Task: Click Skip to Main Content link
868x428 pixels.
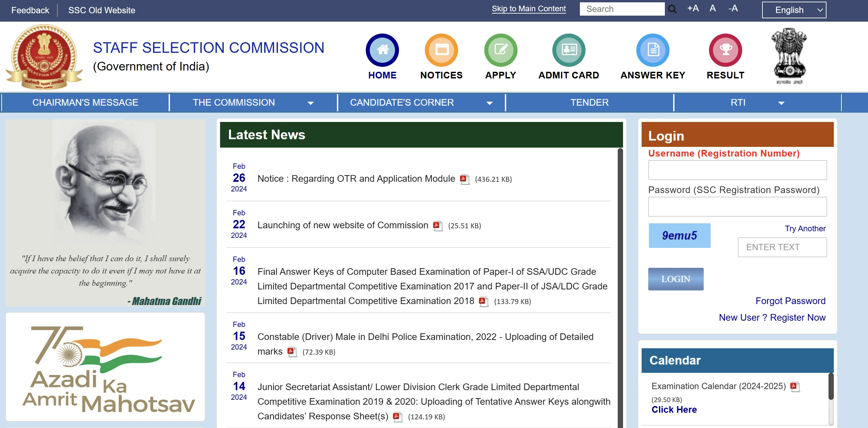Action: pyautogui.click(x=528, y=9)
